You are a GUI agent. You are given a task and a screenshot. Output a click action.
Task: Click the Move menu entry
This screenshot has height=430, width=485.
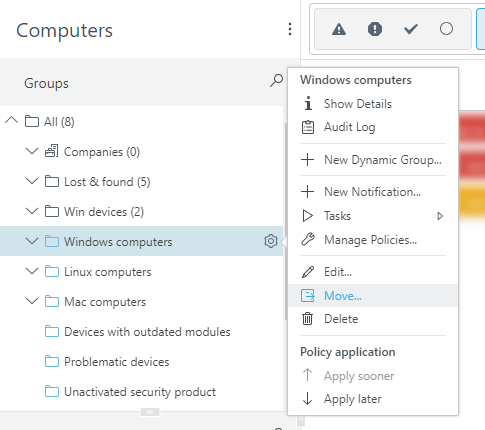[373, 296]
